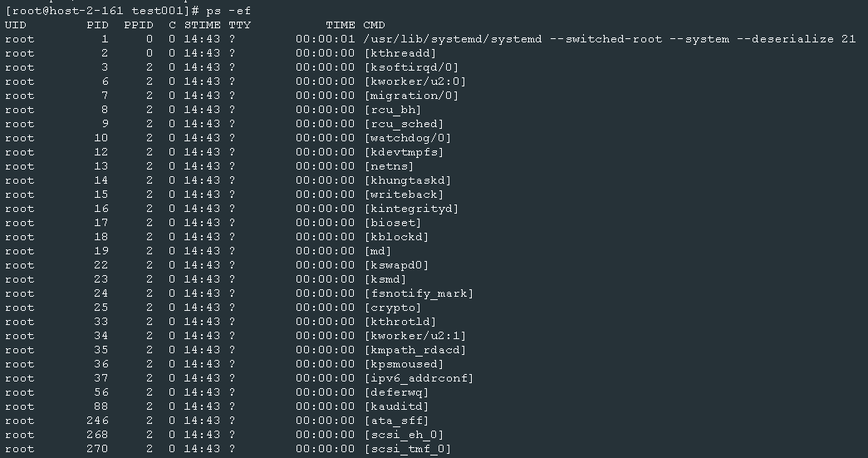Click PID 246 in the list

pos(97,421)
